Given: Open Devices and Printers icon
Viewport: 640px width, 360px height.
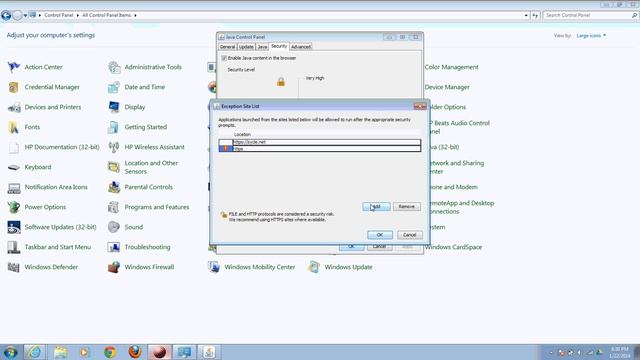Looking at the screenshot, I should [14, 107].
